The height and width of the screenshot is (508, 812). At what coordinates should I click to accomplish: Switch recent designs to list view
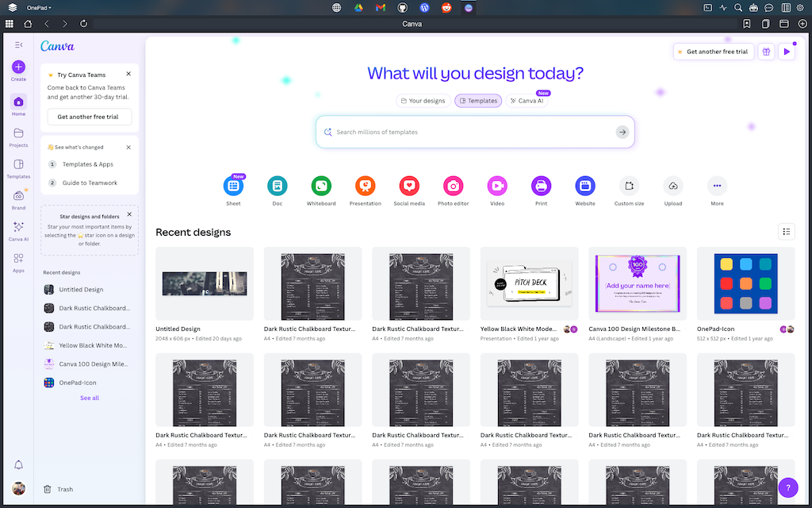tap(786, 232)
